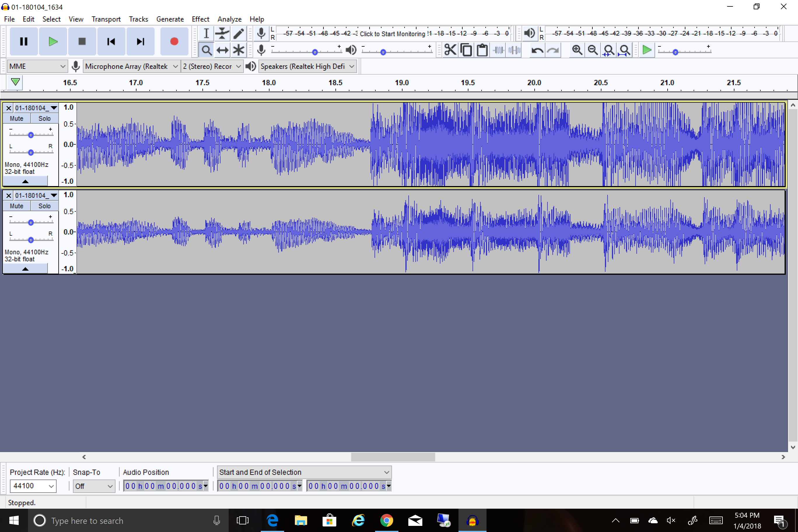Start playback with the Play button

(x=53, y=41)
